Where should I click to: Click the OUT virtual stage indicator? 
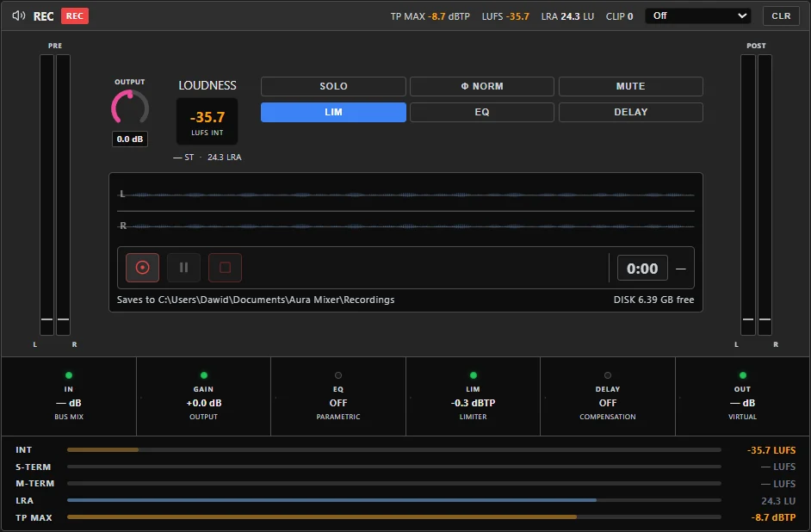(x=742, y=396)
